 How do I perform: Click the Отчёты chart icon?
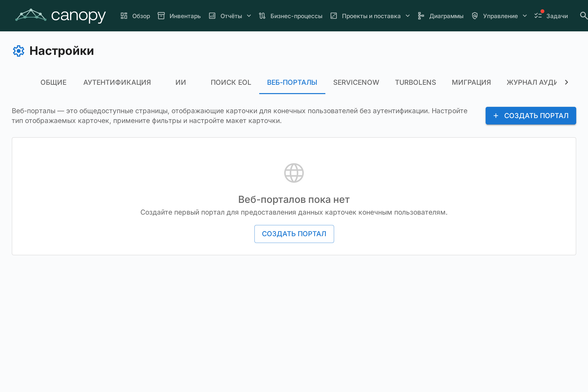(212, 16)
